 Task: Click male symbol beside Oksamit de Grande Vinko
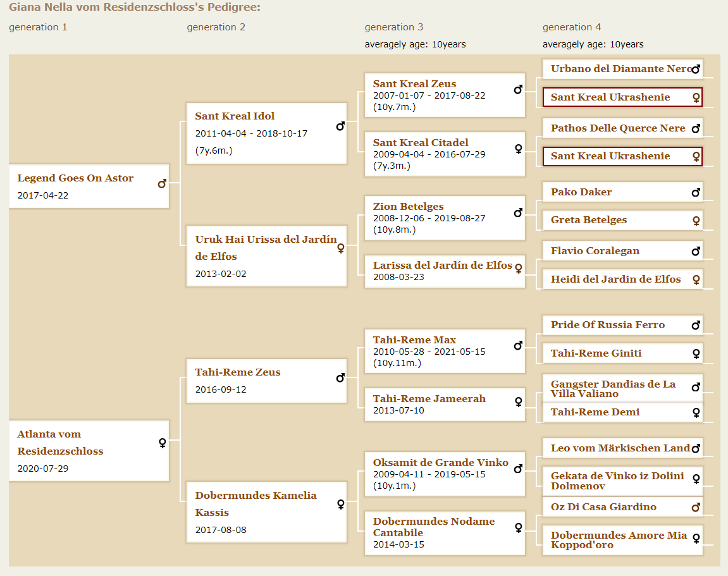tap(518, 469)
